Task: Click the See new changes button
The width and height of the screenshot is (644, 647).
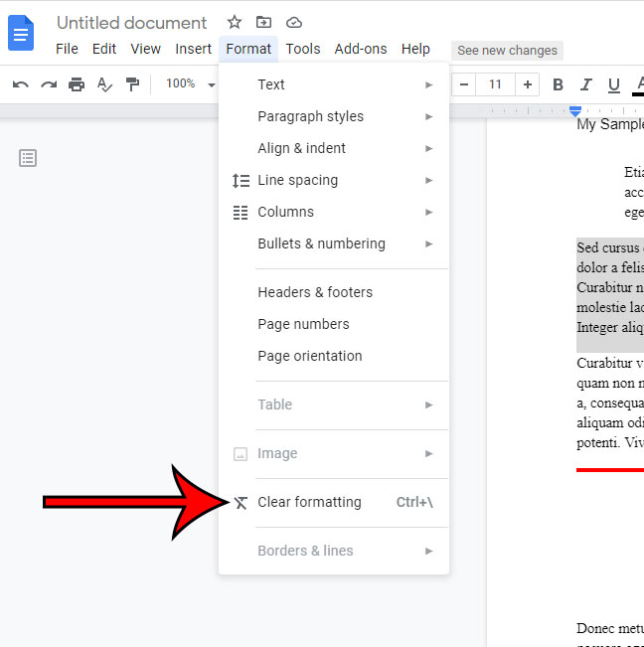Action: (507, 50)
